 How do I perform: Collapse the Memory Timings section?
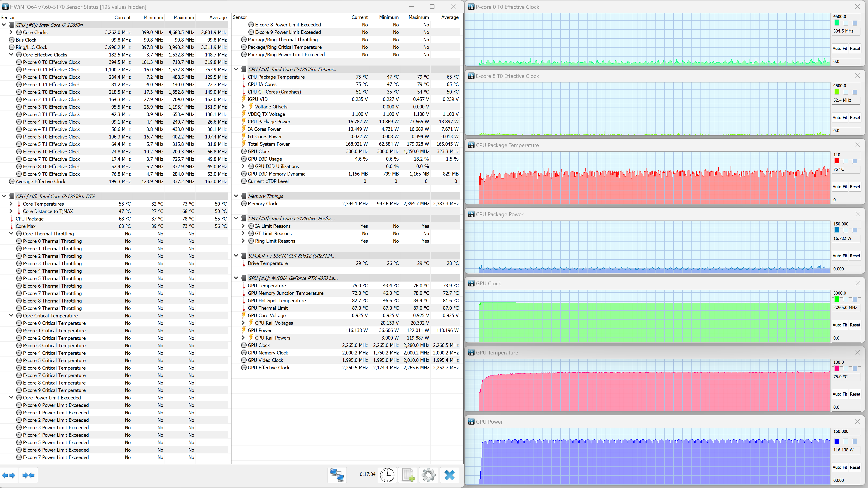click(x=236, y=196)
